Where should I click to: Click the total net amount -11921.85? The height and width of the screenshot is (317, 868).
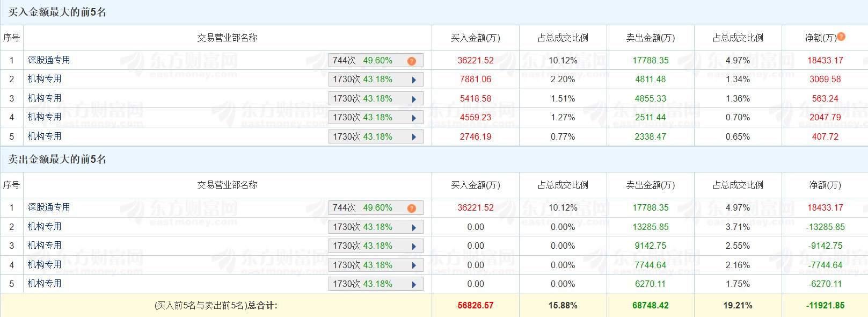click(x=825, y=305)
